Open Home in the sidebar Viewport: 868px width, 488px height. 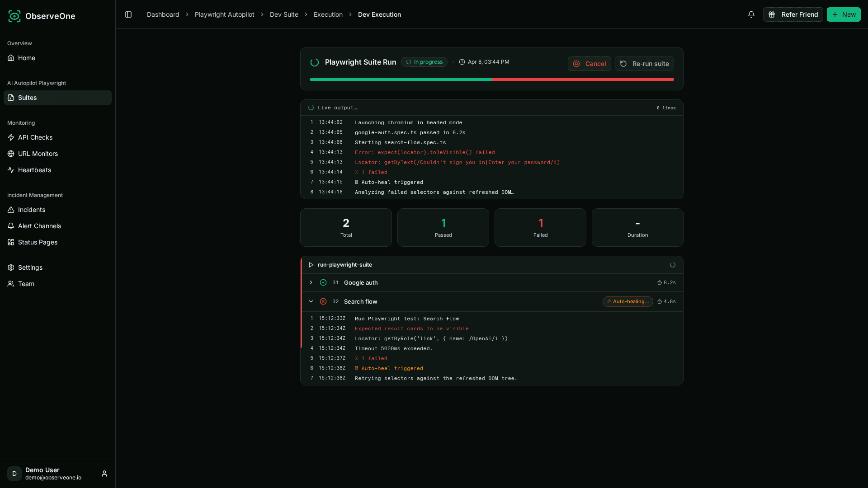pyautogui.click(x=57, y=58)
